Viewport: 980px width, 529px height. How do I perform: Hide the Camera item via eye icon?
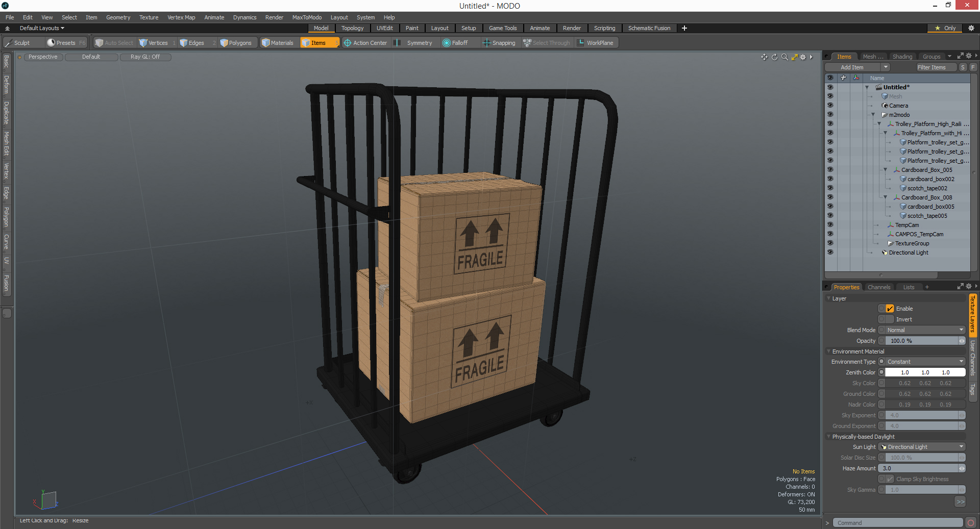pyautogui.click(x=830, y=106)
